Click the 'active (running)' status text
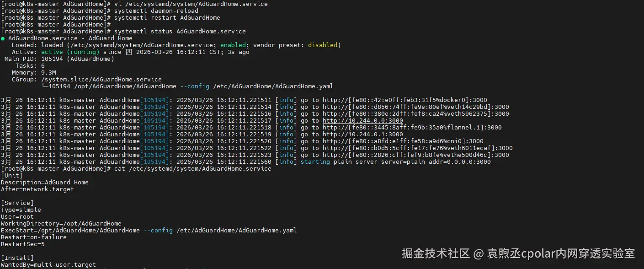Viewport: 644px width, 269px height. (70, 52)
